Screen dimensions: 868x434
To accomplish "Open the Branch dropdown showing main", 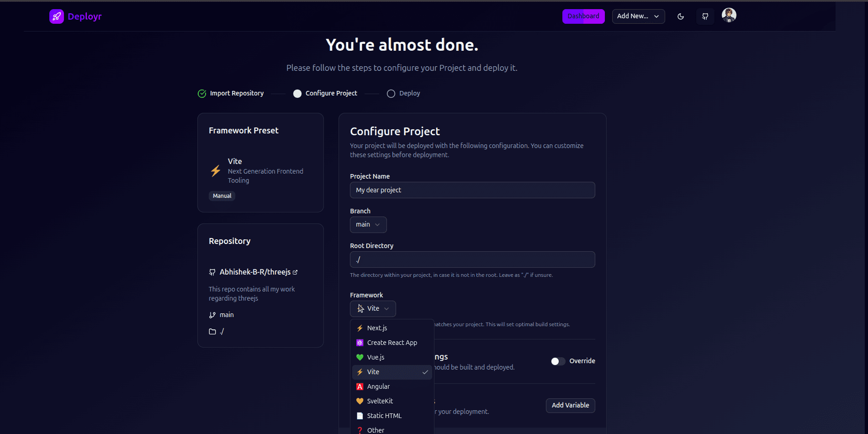I will coord(368,224).
